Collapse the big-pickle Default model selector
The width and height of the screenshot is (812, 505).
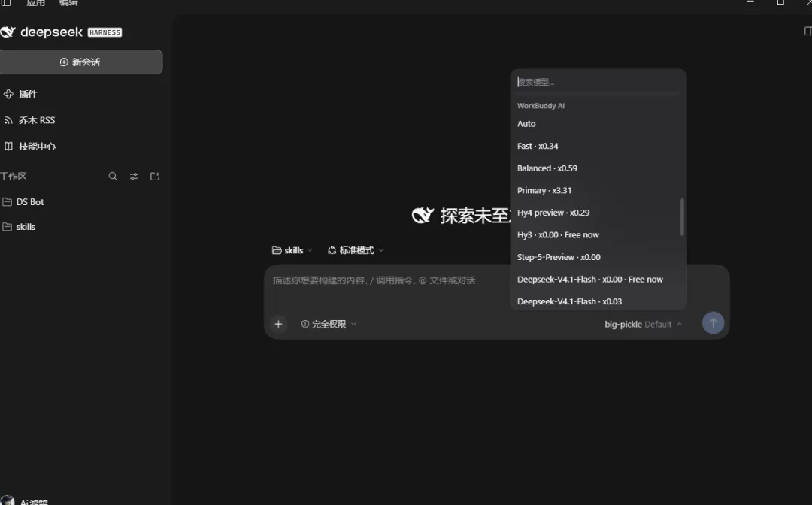point(643,325)
